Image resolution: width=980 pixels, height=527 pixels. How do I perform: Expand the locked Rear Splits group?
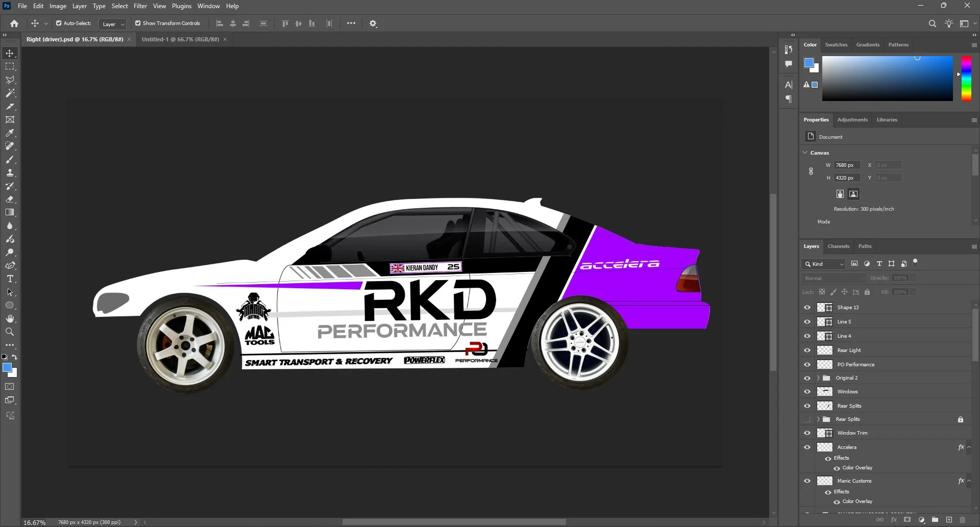818,419
